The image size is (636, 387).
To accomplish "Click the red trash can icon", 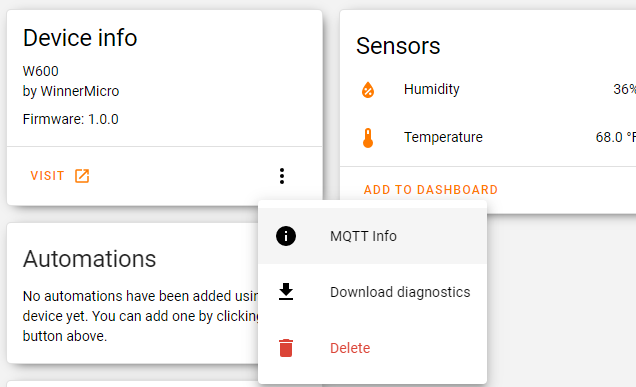I will click(x=286, y=348).
